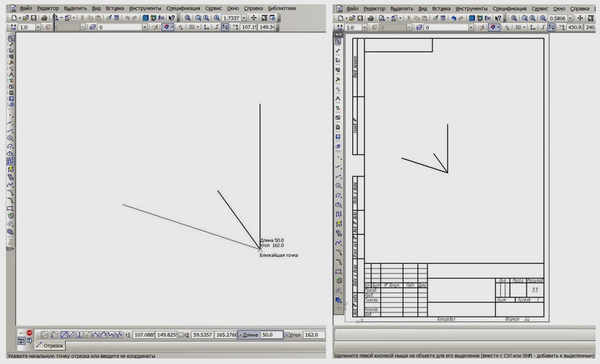Click Dimensions panel icon in right sidebar
The width and height of the screenshot is (600, 364).
pyautogui.click(x=338, y=51)
